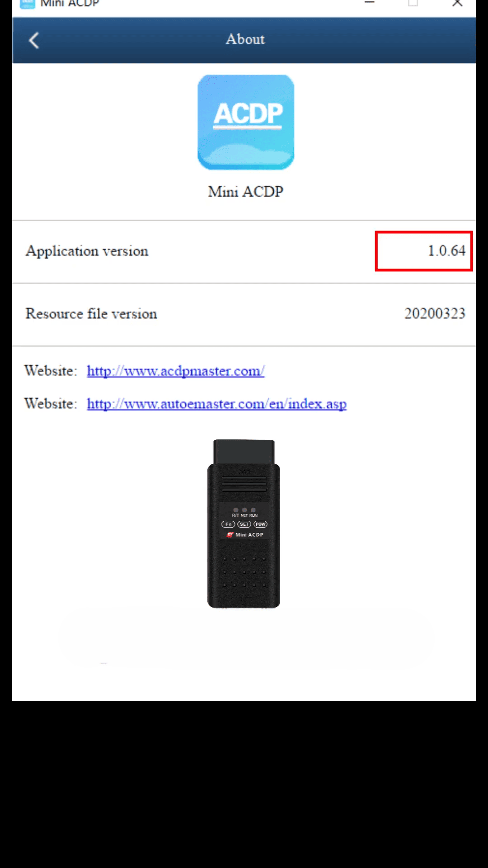Minimize the Mini ACDP window
The height and width of the screenshot is (868, 488).
click(370, 3)
